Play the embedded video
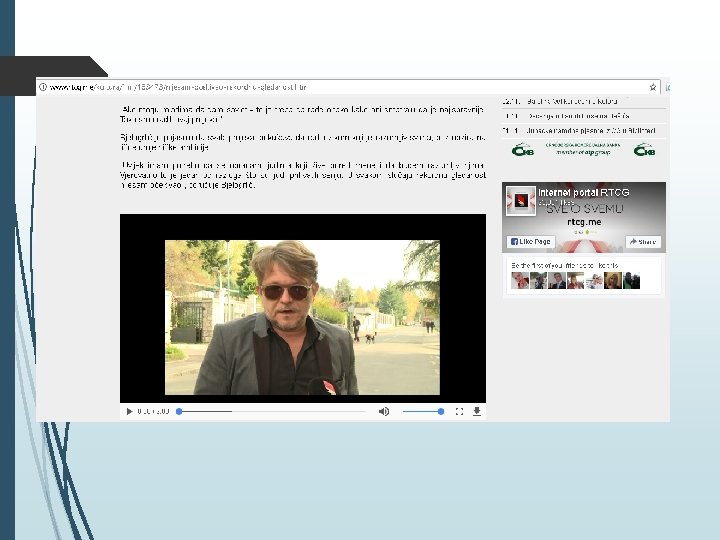The image size is (720, 540). [x=129, y=411]
